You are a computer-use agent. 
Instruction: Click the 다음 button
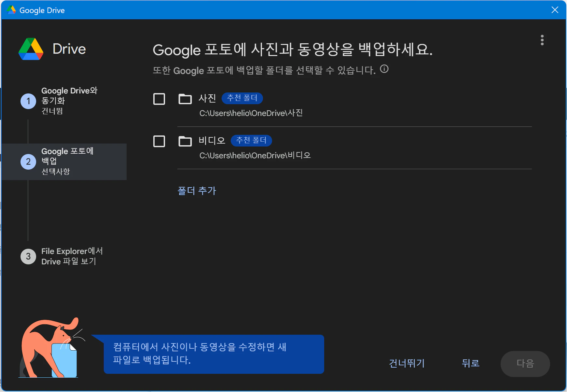point(525,364)
